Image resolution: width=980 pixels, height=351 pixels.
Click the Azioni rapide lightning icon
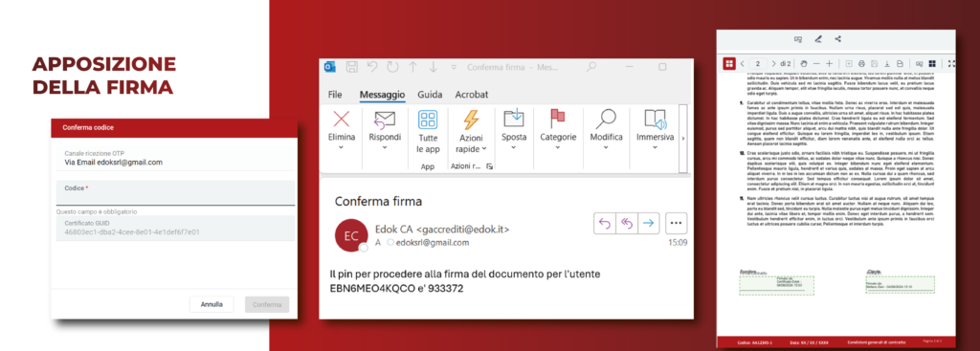(x=470, y=120)
